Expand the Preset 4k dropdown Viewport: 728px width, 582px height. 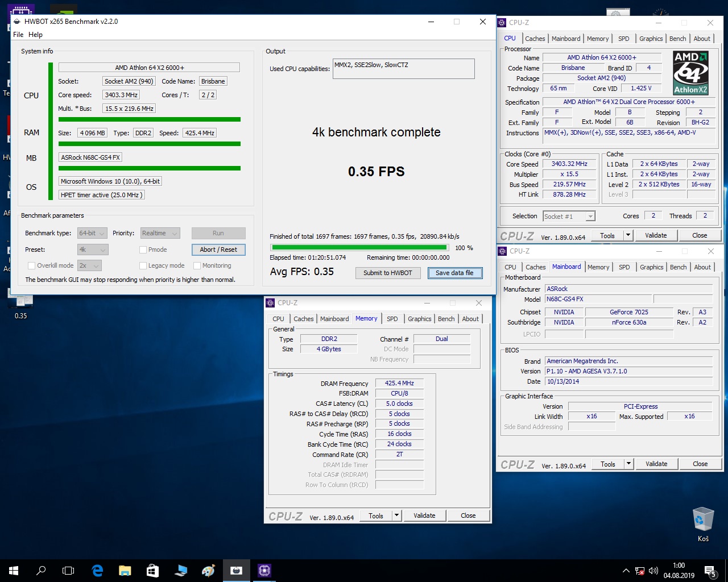93,250
